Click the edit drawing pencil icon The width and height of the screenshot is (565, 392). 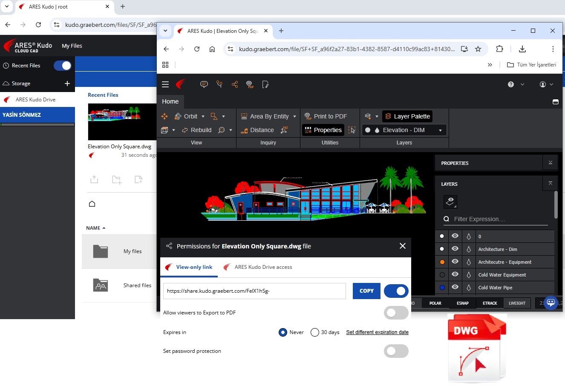265,84
